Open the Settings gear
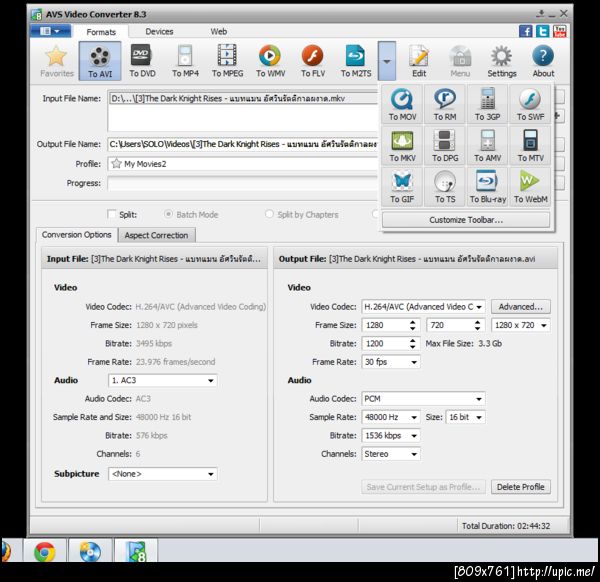The height and width of the screenshot is (582, 600). coord(502,61)
